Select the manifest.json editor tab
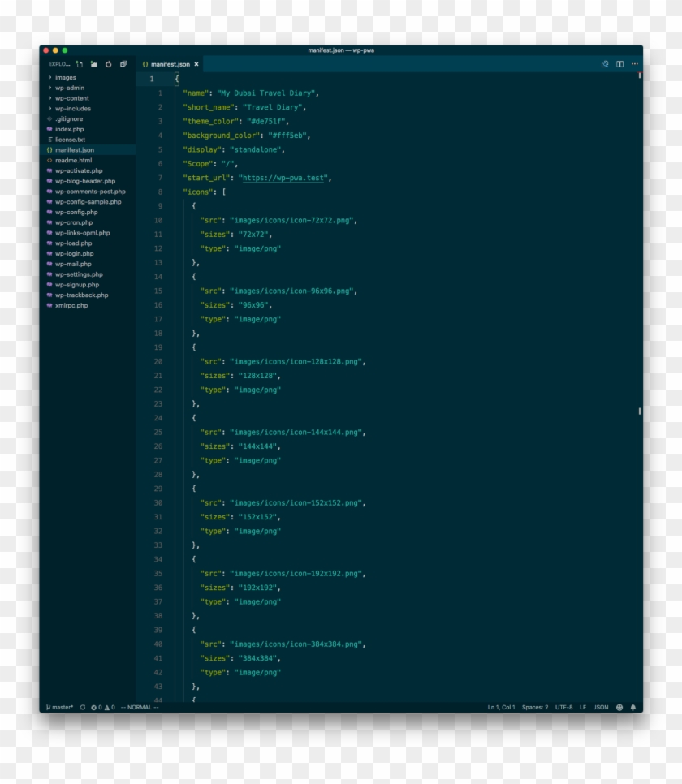682x784 pixels. [170, 64]
